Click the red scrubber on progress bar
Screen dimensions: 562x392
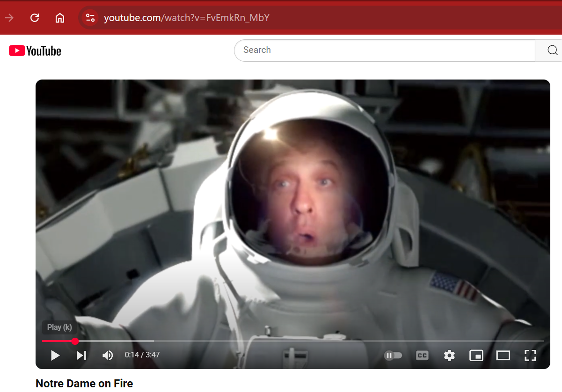pyautogui.click(x=75, y=341)
